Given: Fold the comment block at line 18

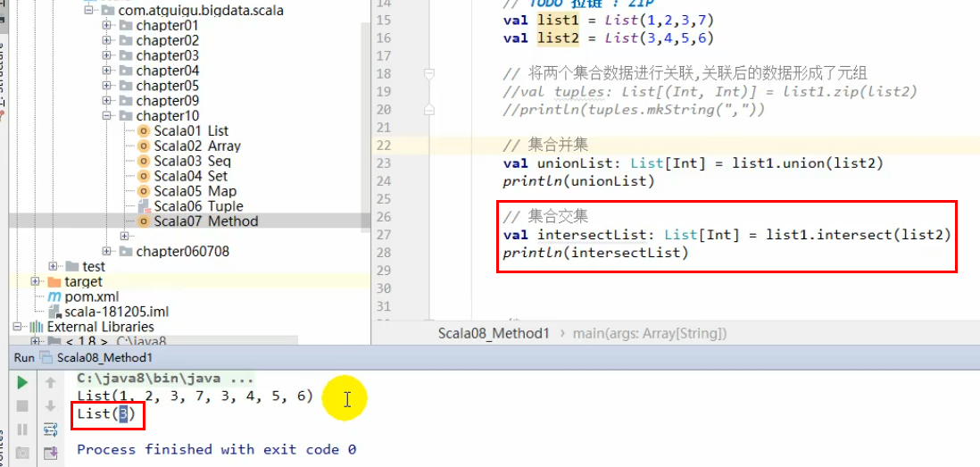Looking at the screenshot, I should [x=428, y=74].
